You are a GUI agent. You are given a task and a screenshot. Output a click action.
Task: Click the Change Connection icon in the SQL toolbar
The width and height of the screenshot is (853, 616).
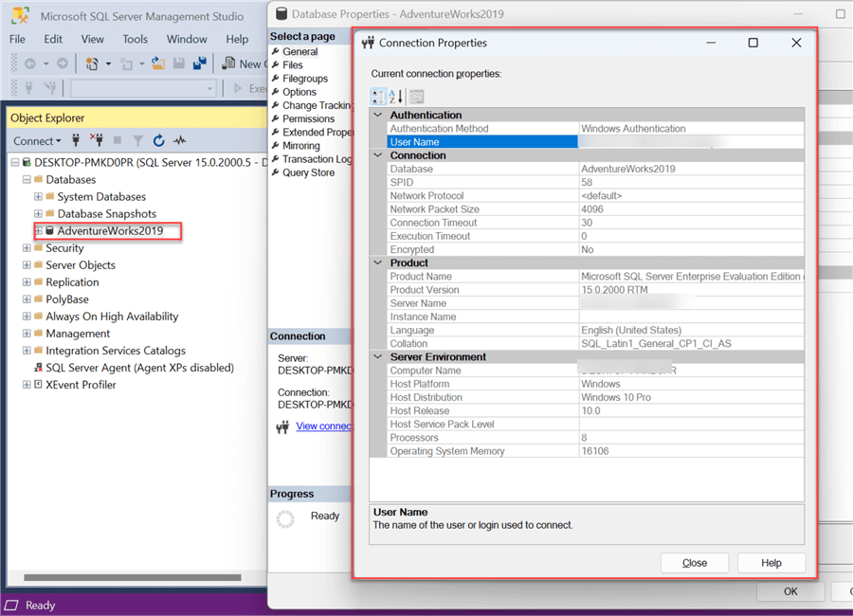click(x=50, y=87)
